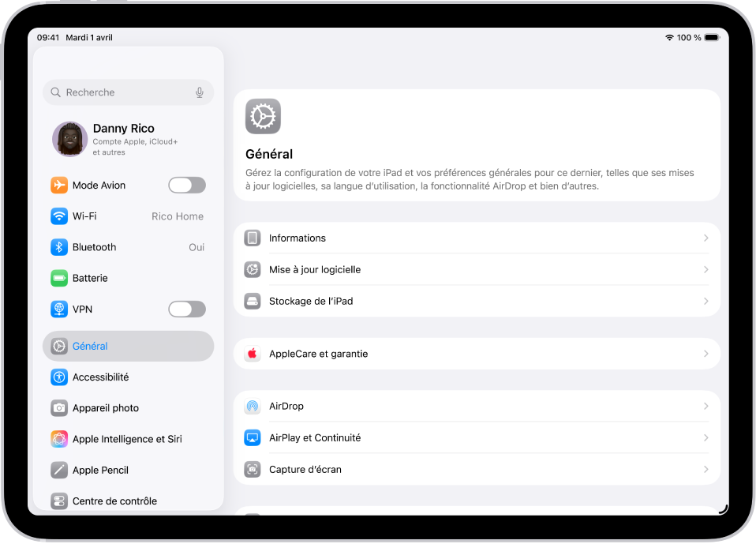Click the Capture d'écran icon
Image resolution: width=756 pixels, height=544 pixels.
click(x=253, y=469)
